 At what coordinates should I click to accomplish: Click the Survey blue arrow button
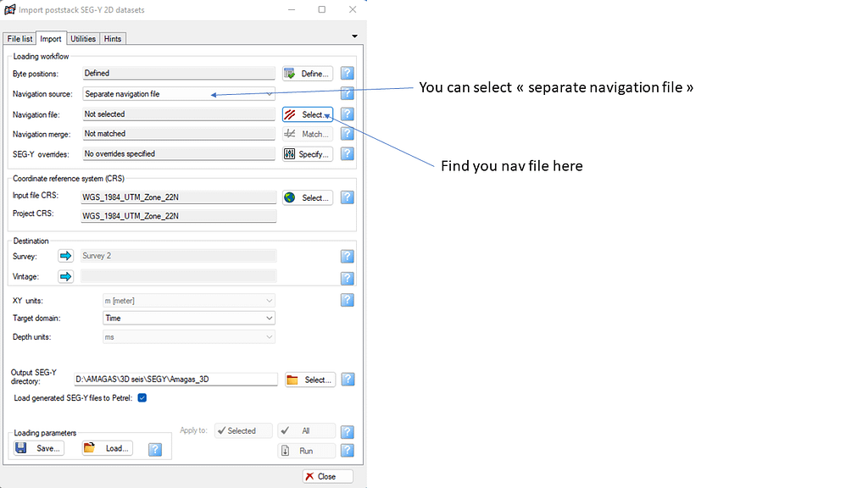click(x=66, y=256)
